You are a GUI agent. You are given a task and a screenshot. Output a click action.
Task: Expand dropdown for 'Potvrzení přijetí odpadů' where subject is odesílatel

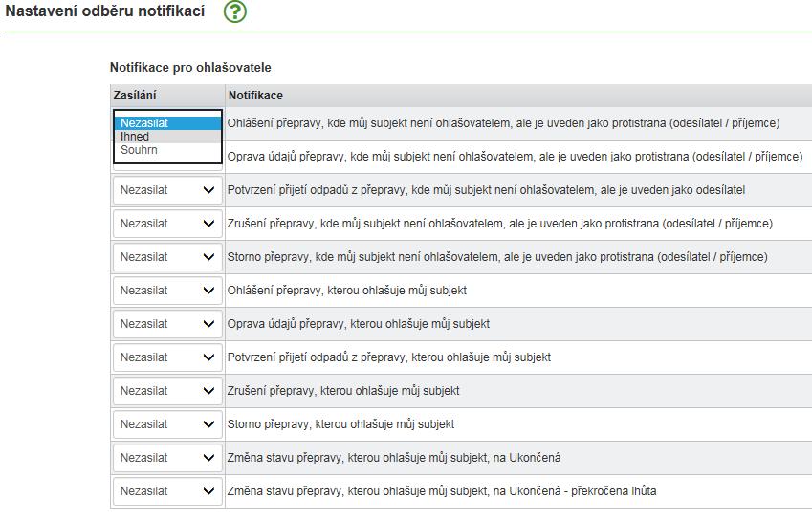167,190
